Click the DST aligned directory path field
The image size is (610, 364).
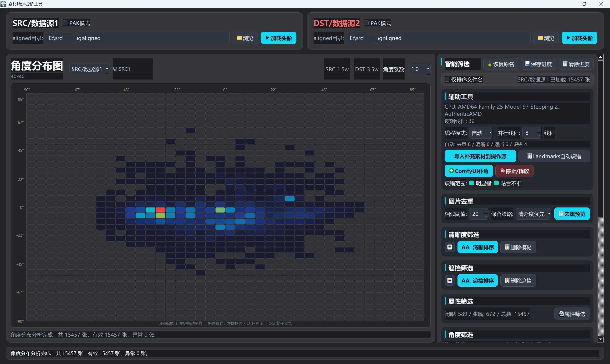pyautogui.click(x=438, y=38)
